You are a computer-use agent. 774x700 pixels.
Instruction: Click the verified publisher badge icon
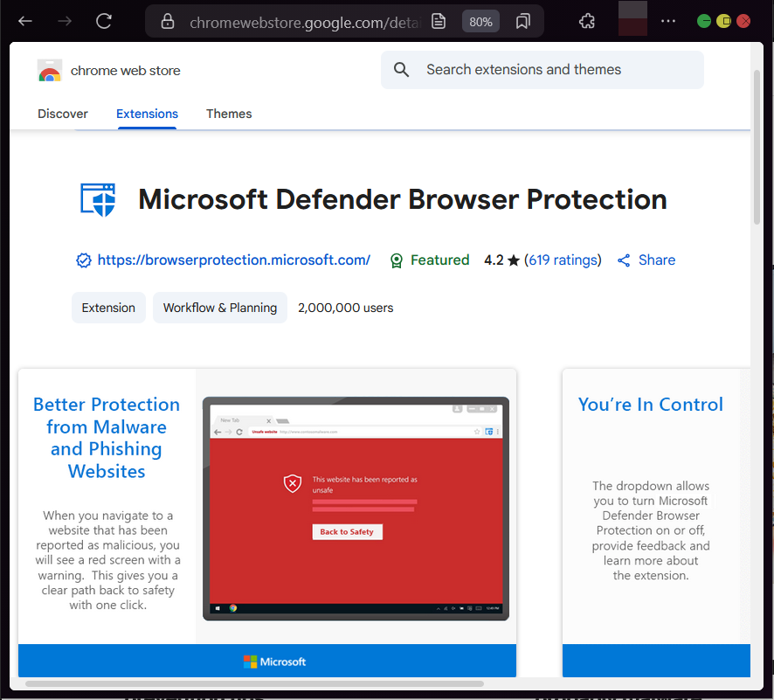pos(83,260)
